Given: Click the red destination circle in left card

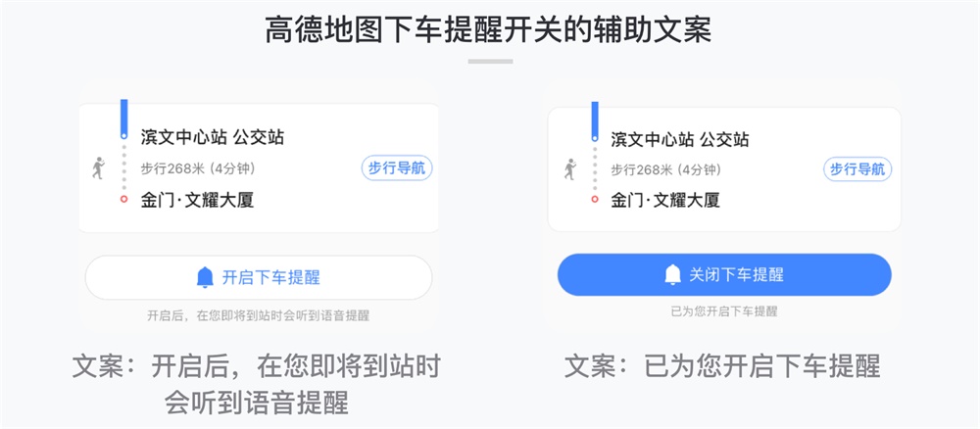Looking at the screenshot, I should [x=123, y=199].
